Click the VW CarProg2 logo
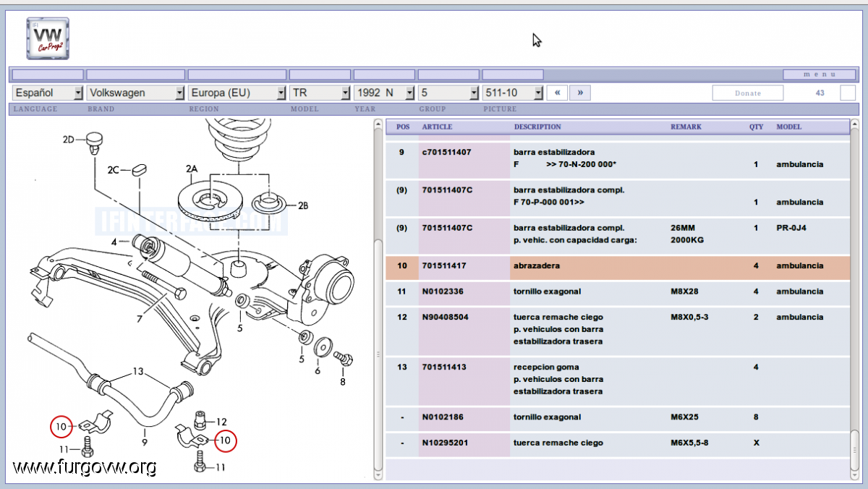868x489 pixels. (x=48, y=38)
